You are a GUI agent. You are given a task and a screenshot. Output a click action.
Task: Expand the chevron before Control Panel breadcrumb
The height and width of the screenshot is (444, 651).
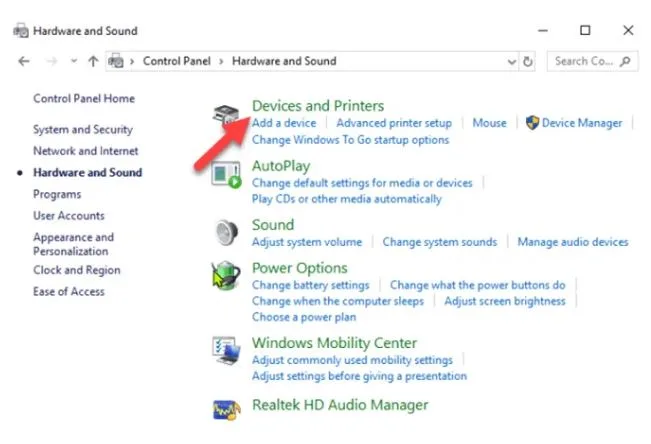132,61
